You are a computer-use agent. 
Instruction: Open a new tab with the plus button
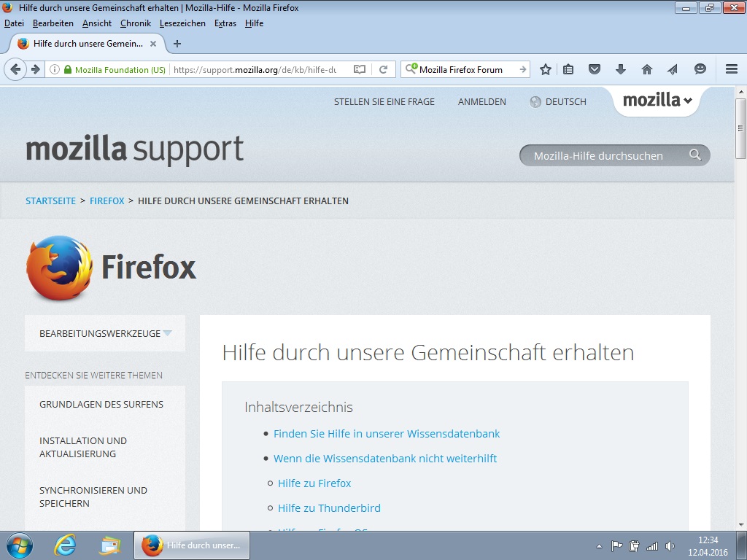pyautogui.click(x=177, y=44)
